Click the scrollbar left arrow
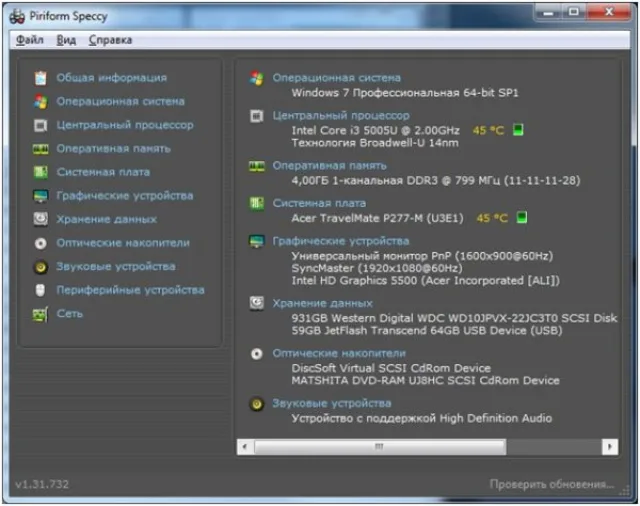The image size is (640, 506). click(245, 447)
